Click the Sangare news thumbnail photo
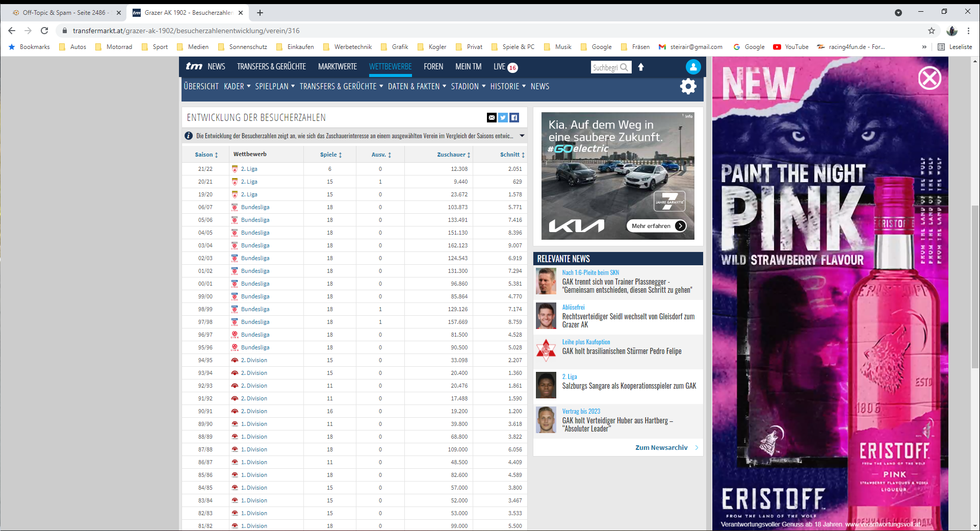The width and height of the screenshot is (980, 531). [546, 385]
